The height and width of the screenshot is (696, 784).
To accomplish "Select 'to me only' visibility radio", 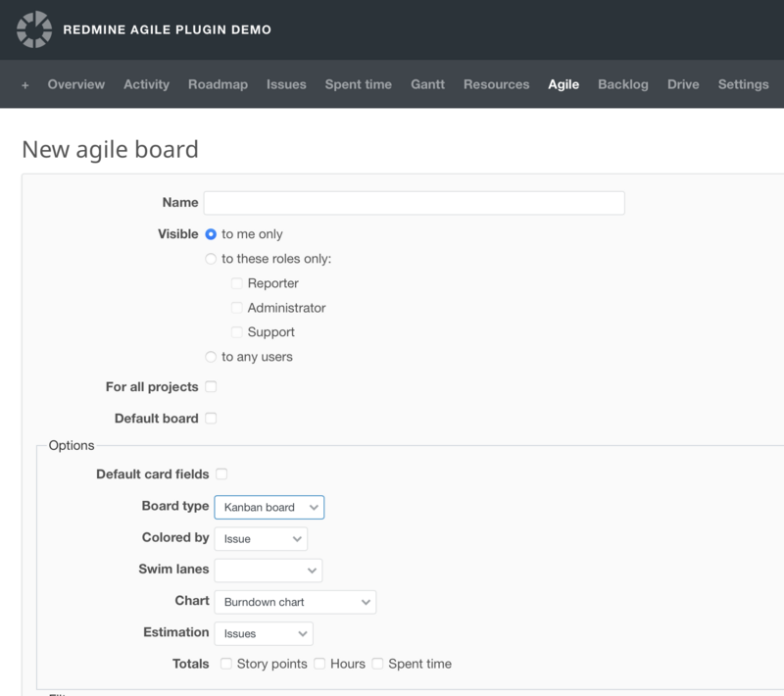I will 211,234.
